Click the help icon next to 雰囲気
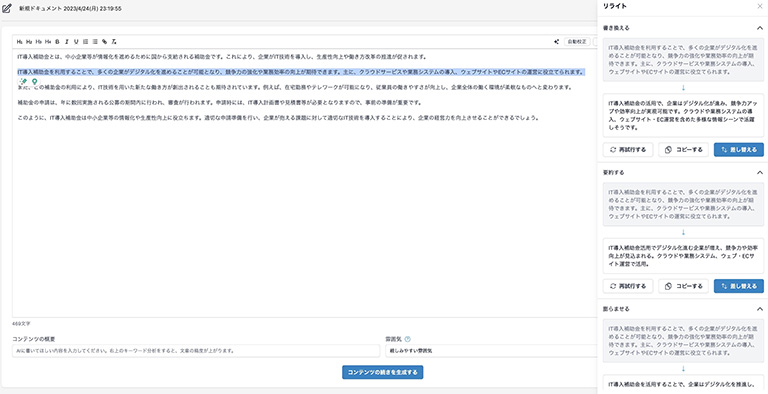768x394 pixels. [x=408, y=339]
